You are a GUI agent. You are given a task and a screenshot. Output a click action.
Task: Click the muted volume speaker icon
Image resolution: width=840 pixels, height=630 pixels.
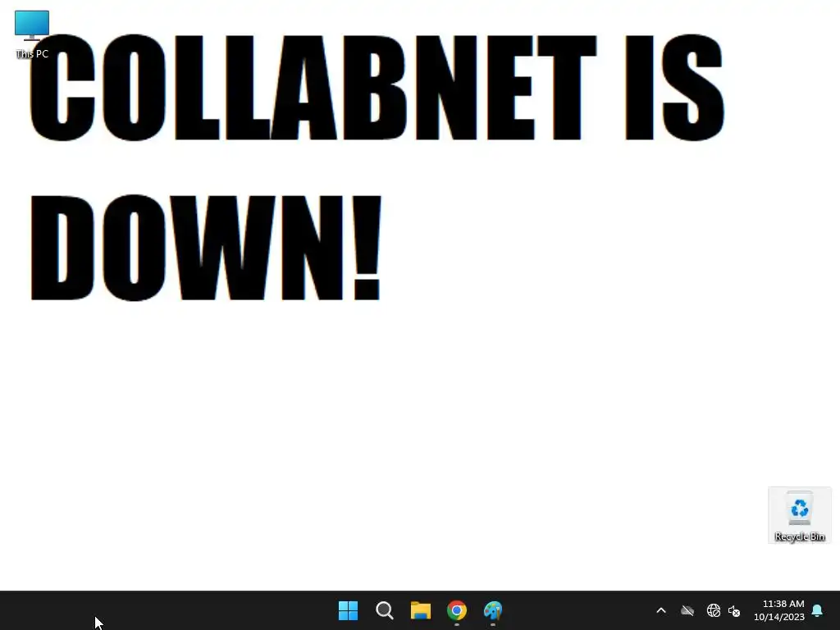click(734, 610)
